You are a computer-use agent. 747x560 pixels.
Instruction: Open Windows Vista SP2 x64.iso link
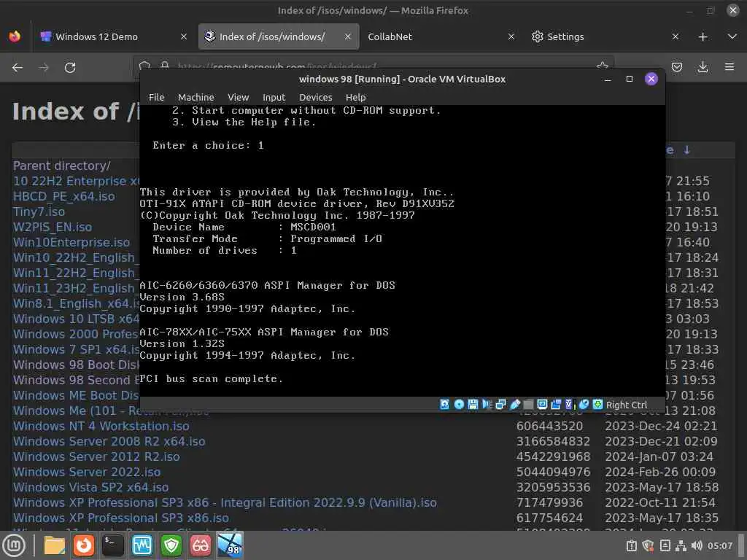(90, 487)
